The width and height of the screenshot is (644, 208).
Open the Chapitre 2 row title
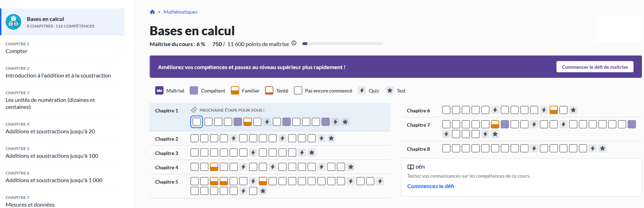(x=167, y=139)
